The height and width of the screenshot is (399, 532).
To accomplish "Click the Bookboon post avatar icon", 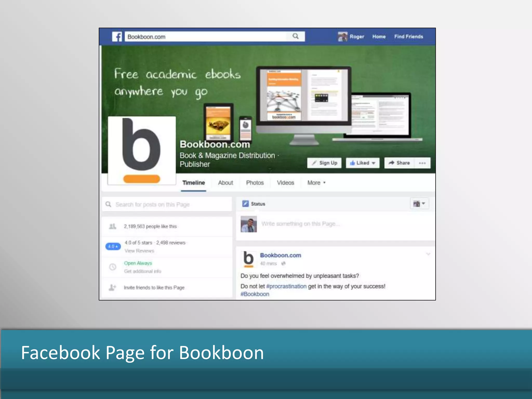I will pos(249,259).
